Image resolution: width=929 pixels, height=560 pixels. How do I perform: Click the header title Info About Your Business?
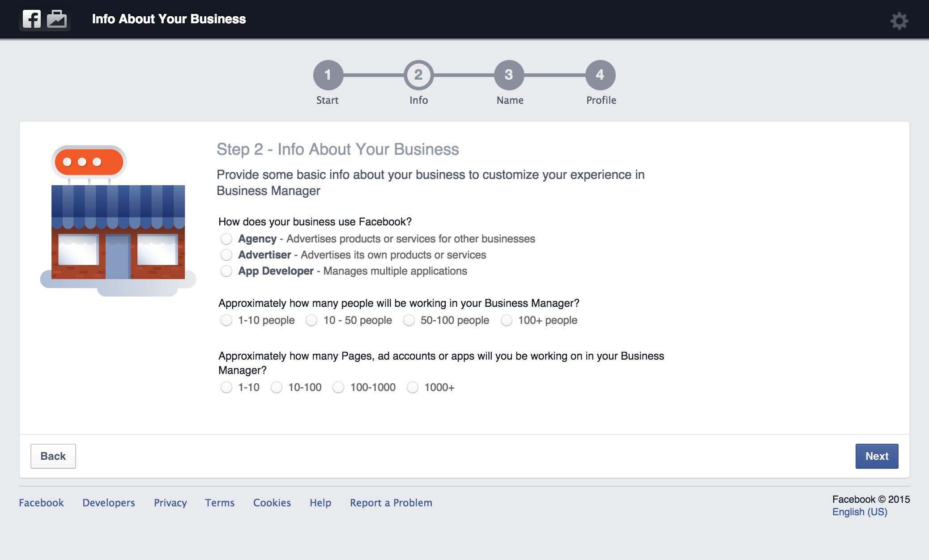click(169, 19)
